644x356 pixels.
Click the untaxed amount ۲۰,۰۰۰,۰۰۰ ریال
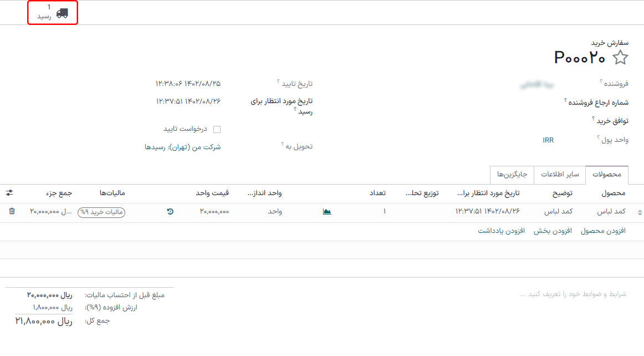click(x=50, y=295)
